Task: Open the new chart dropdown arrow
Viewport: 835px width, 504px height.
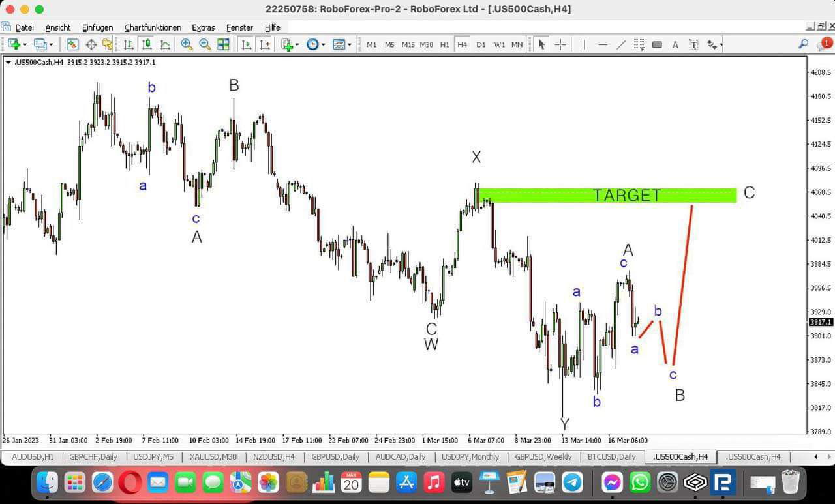Action: (x=24, y=44)
